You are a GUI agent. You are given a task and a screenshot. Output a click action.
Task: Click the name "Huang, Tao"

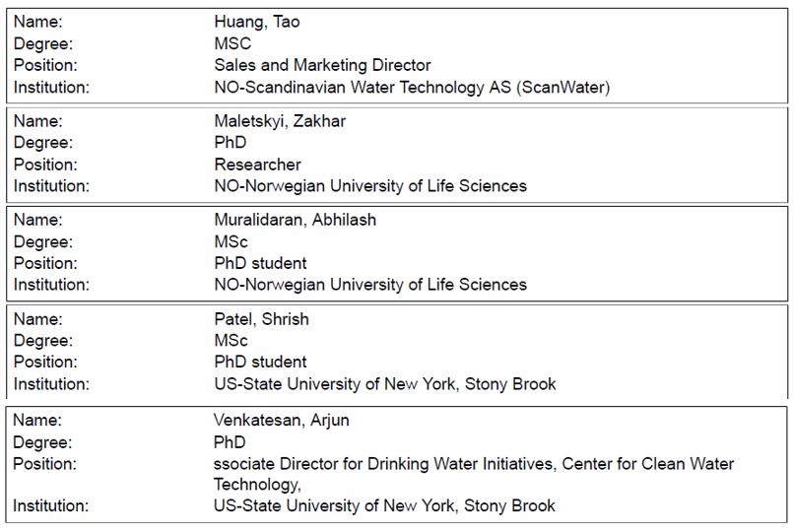[x=257, y=22]
